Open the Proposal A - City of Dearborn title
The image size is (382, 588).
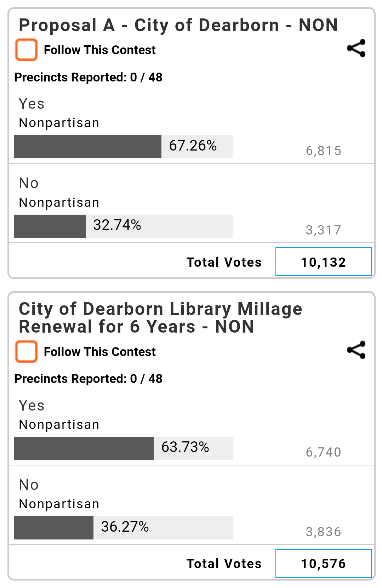[178, 25]
